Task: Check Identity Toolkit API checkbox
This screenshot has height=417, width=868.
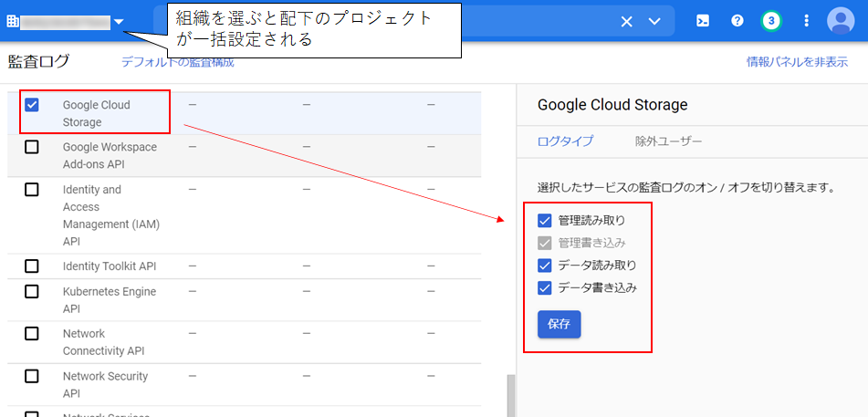Action: (32, 266)
